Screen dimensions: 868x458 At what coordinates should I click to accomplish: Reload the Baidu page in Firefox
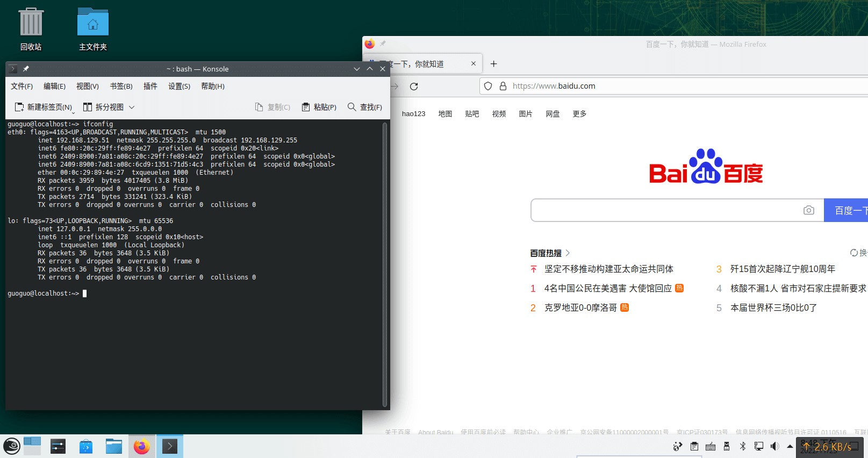414,87
